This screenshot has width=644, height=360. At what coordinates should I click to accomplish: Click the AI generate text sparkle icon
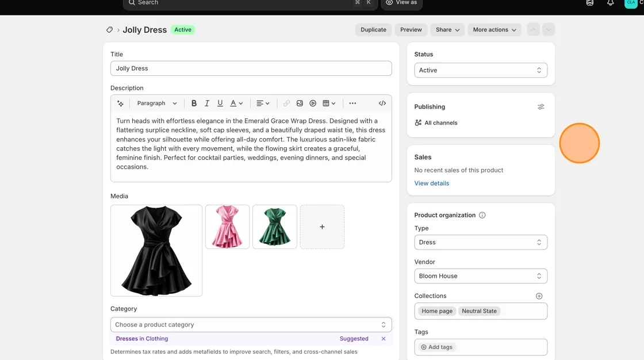tap(120, 104)
